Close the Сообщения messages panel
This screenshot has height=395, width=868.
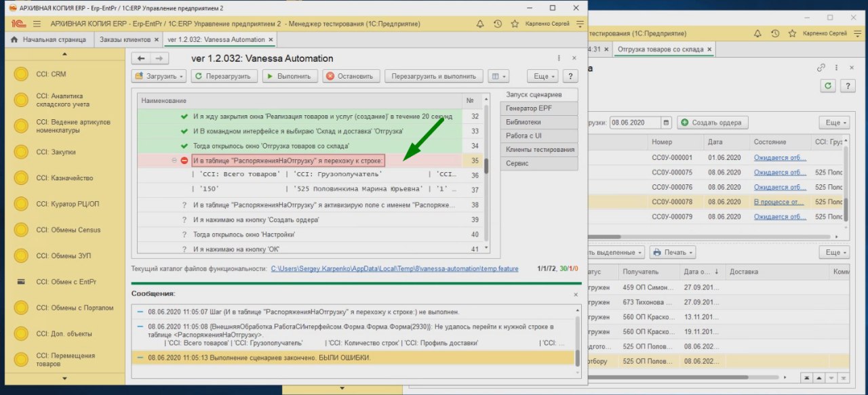click(576, 294)
